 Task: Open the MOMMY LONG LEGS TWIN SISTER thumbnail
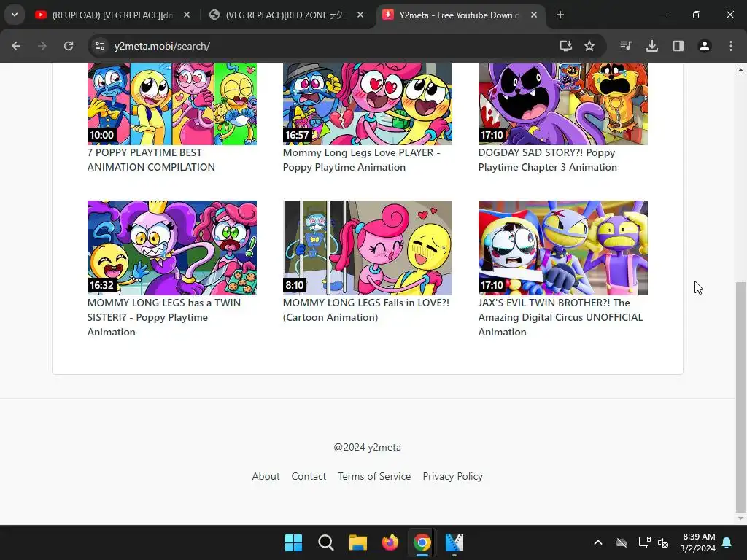click(x=172, y=248)
